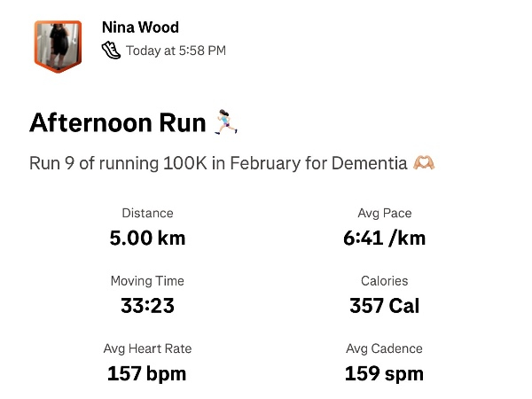This screenshot has height=399, width=532.
Task: Click the running shoe activity icon
Action: point(111,51)
